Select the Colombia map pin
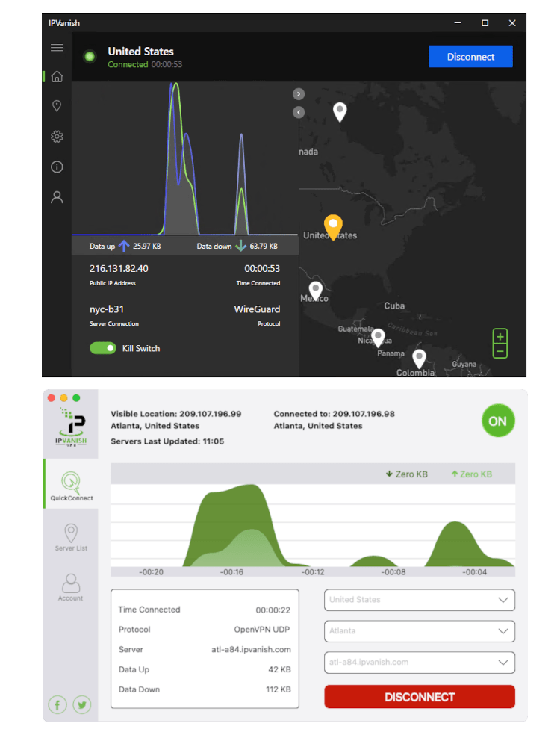This screenshot has width=560, height=747. 419,359
